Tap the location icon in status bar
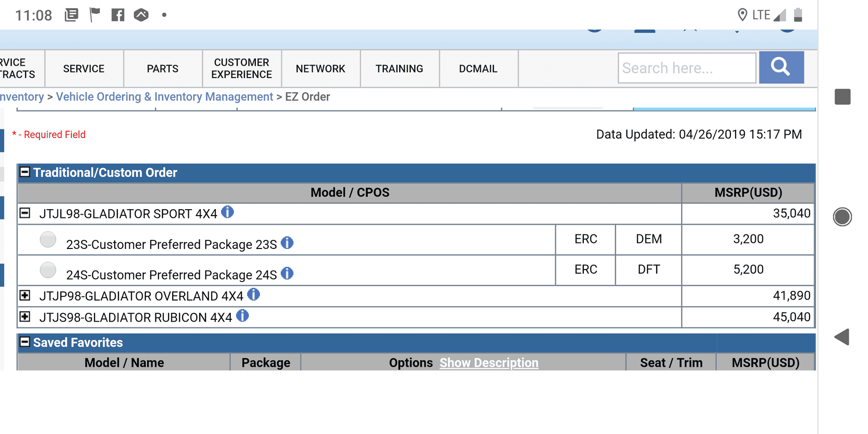 (x=742, y=15)
